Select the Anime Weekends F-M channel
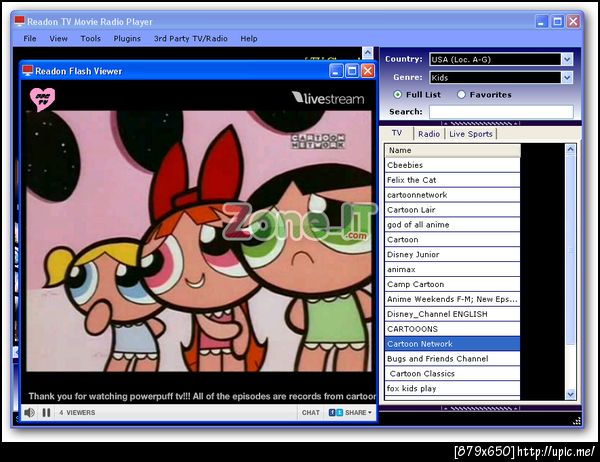 (x=452, y=299)
